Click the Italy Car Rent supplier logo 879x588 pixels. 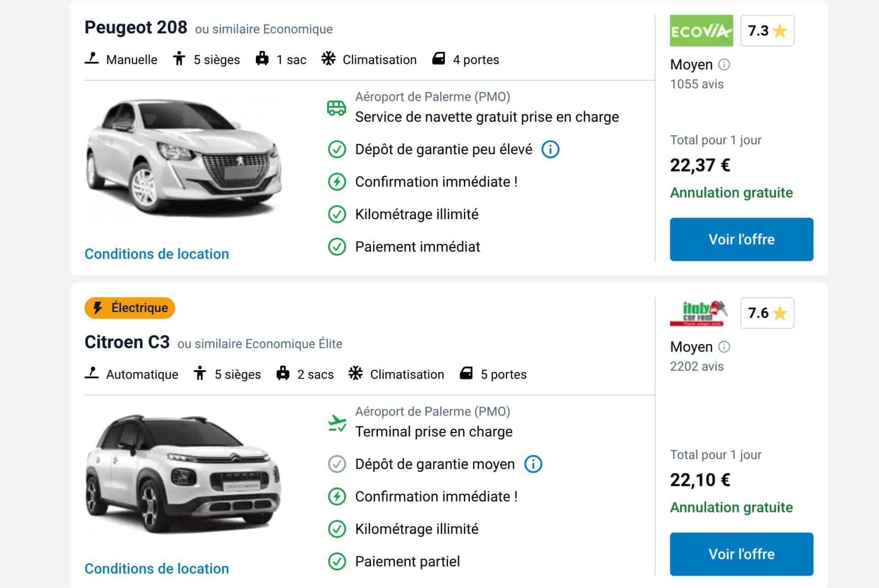pos(699,313)
